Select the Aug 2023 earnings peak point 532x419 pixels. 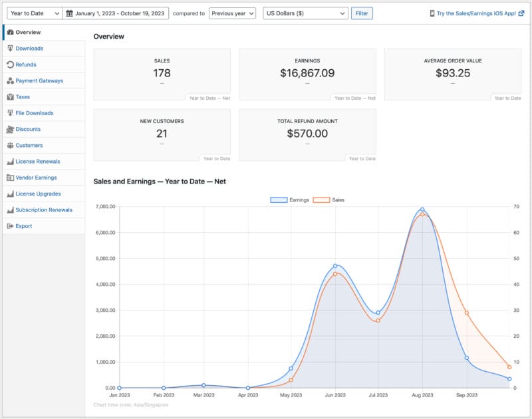click(422, 209)
